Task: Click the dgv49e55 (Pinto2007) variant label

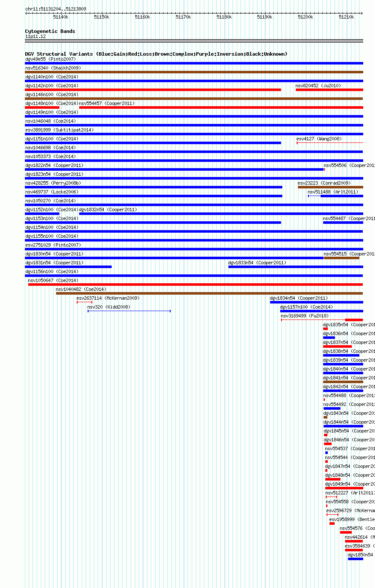Action: coord(51,59)
